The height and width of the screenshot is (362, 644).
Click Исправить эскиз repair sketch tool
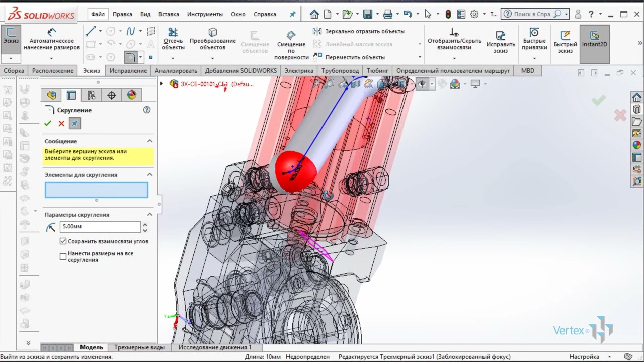tap(501, 41)
